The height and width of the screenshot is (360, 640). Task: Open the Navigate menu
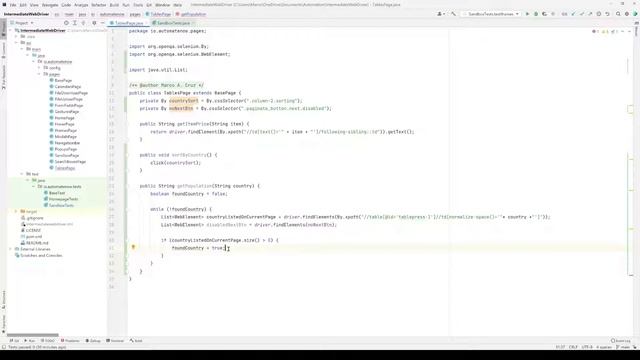pos(50,5)
